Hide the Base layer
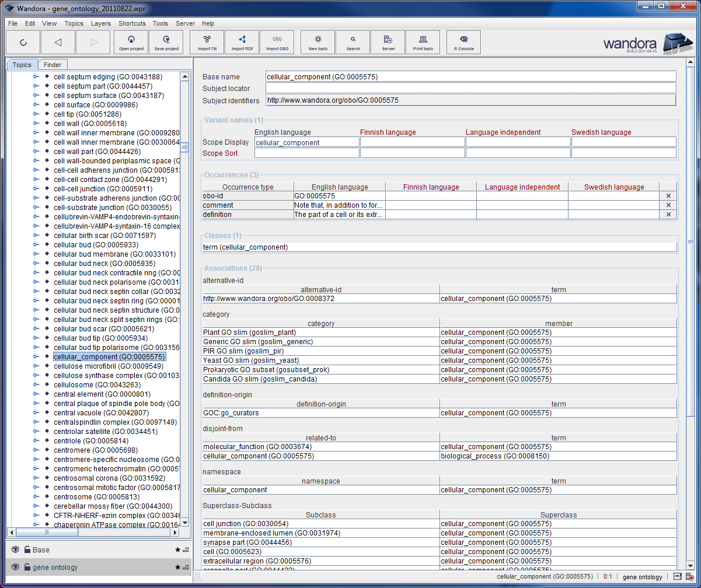The height and width of the screenshot is (588, 701). (x=15, y=549)
